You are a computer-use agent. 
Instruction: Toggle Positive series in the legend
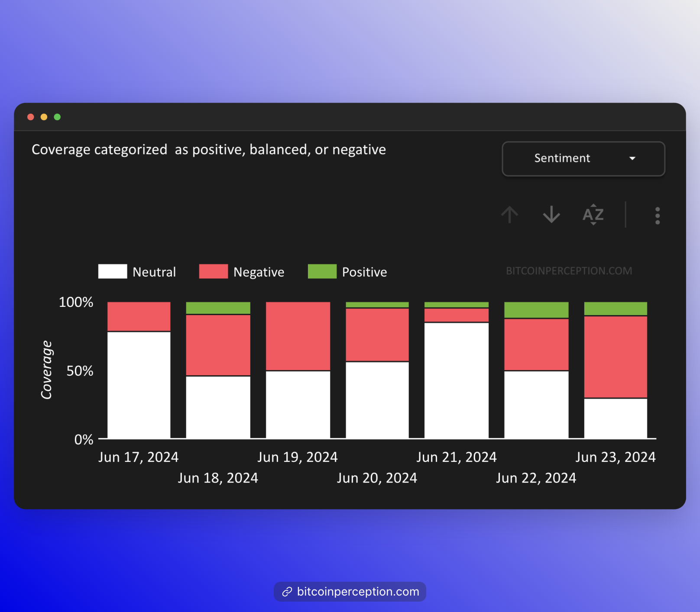(x=364, y=272)
